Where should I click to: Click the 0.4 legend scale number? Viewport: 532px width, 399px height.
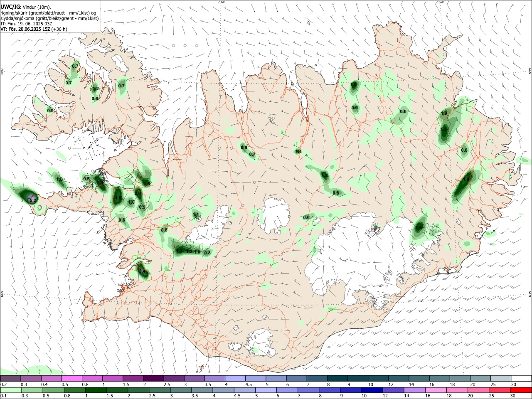tap(44, 384)
